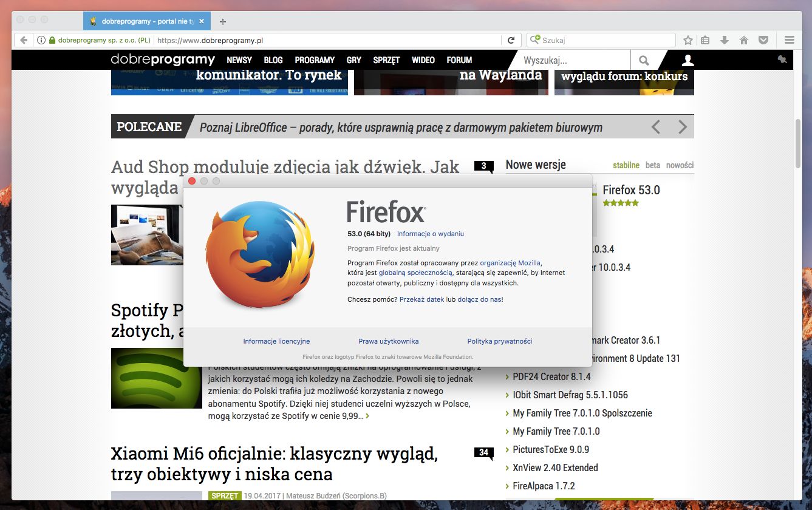The image size is (812, 510).
Task: Close the About Firefox dialog
Action: [192, 181]
